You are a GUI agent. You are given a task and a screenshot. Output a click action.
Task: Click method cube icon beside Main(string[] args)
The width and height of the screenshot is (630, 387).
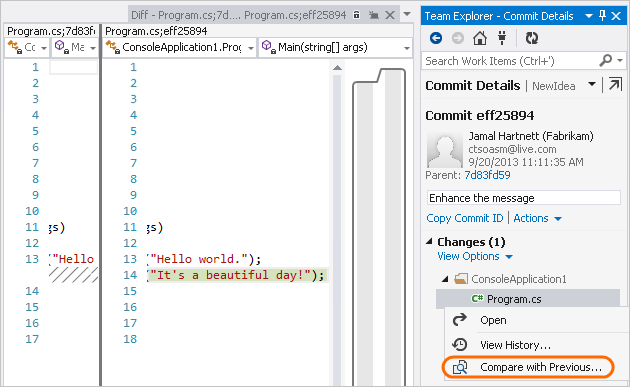268,47
